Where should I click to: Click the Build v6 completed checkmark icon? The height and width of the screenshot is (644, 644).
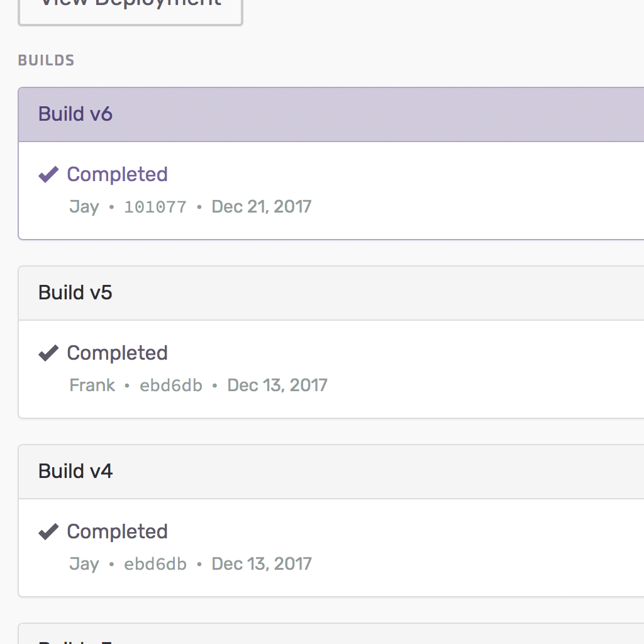point(48,175)
